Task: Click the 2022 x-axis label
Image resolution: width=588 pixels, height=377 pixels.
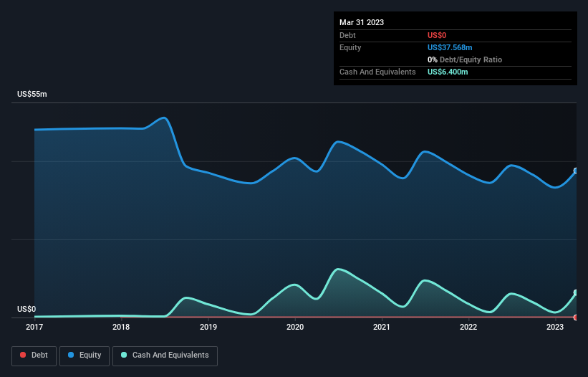Action: click(468, 327)
